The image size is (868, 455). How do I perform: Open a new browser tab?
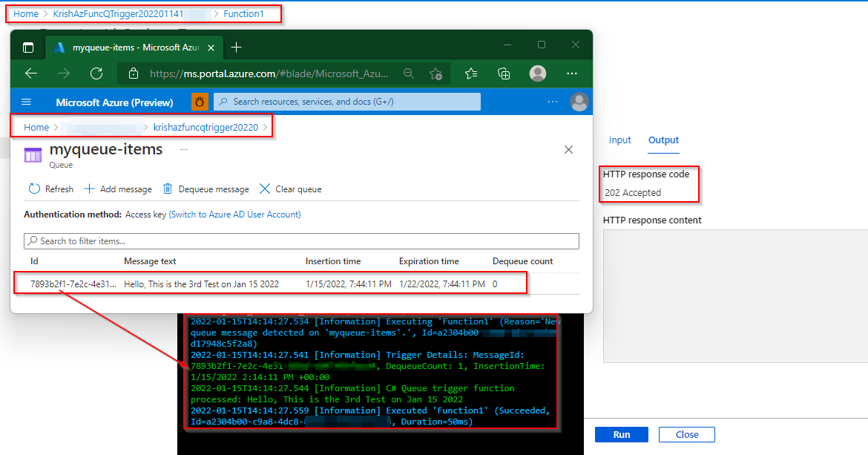pyautogui.click(x=237, y=48)
